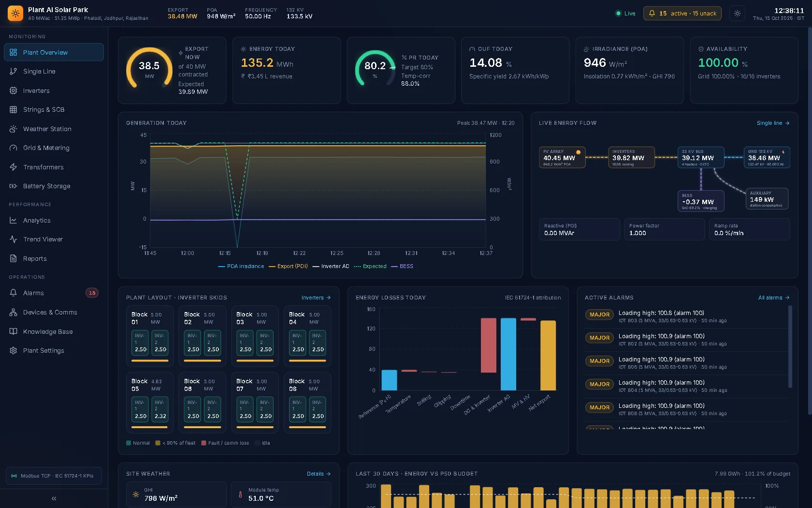Open the IDT B03 loading high alarm

coord(685,316)
